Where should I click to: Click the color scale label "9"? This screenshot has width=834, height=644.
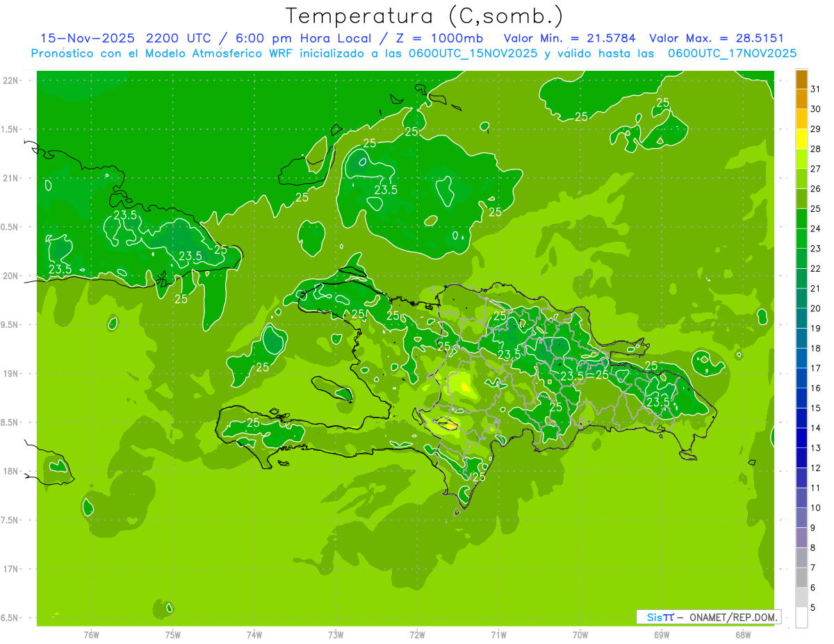point(813,528)
